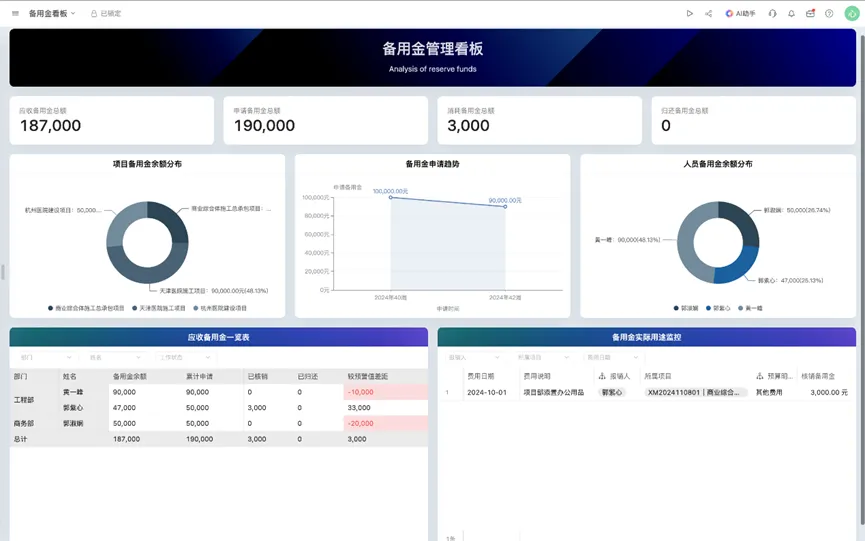The image size is (865, 541).
Task: Click the hierarchy icon beside 预算明 header
Action: coord(760,376)
